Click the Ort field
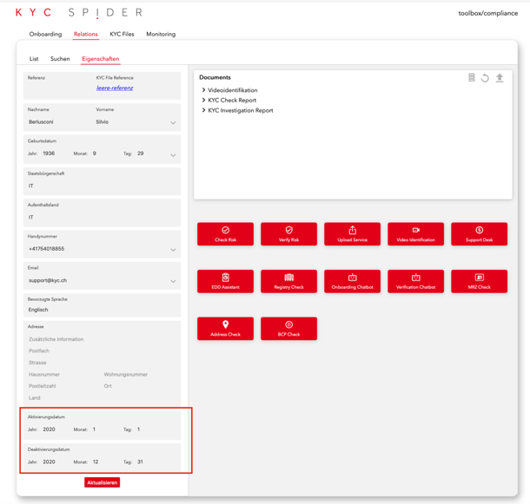Screen dimensions: 530x504 point(108,386)
